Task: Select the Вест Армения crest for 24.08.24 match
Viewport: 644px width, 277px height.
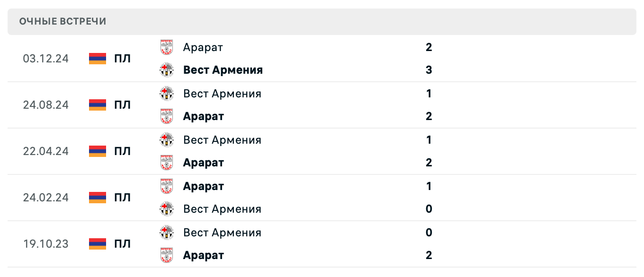Action: pos(167,93)
